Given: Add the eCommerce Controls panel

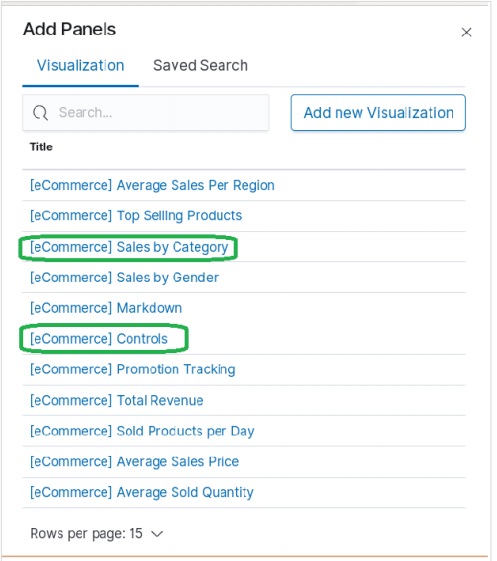Looking at the screenshot, I should click(99, 339).
